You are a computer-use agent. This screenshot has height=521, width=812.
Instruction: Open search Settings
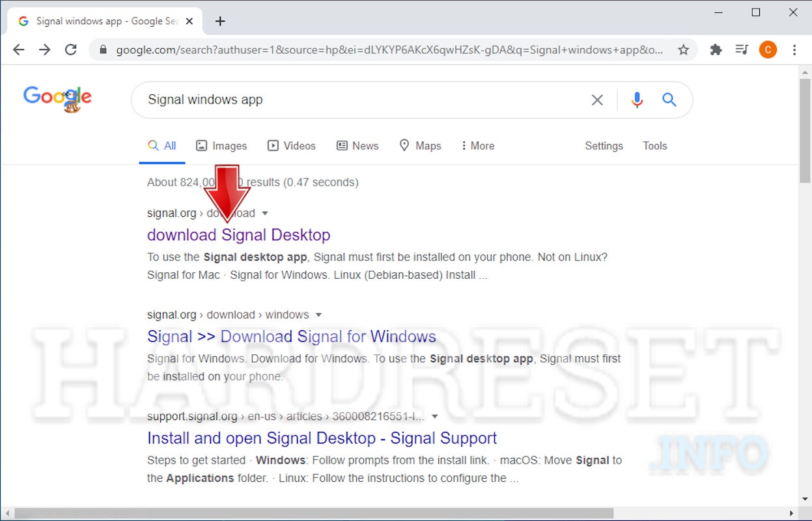click(x=604, y=145)
